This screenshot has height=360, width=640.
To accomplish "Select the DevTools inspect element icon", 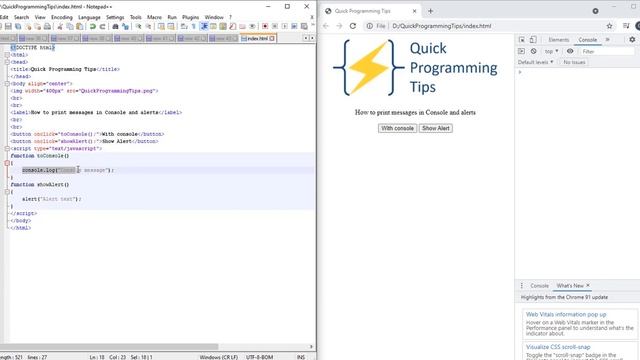I will click(522, 40).
